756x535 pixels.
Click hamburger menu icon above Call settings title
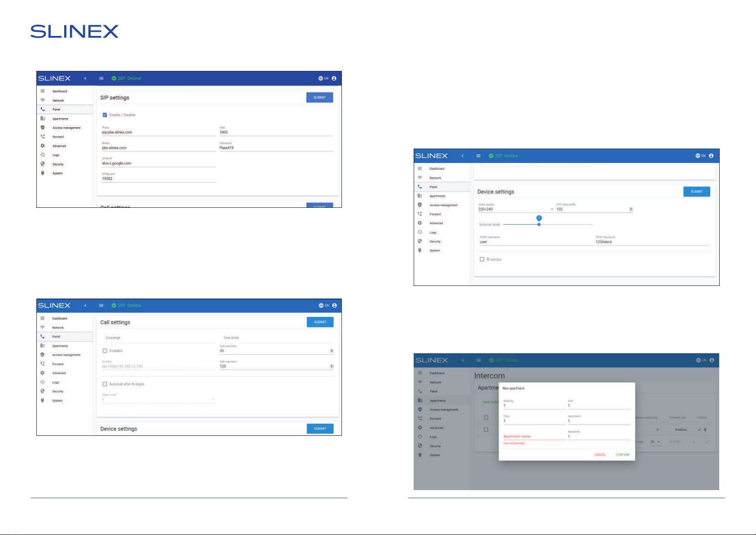point(101,305)
